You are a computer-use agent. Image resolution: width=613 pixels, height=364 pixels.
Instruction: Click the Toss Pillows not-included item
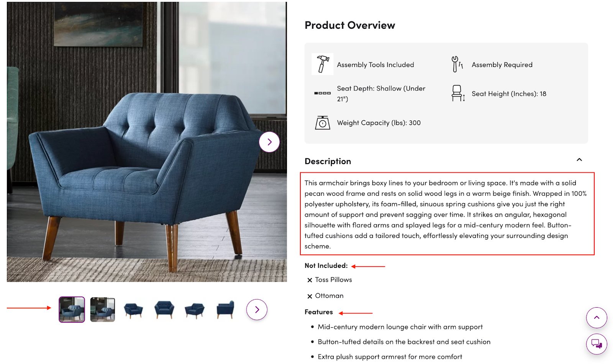[x=333, y=280]
